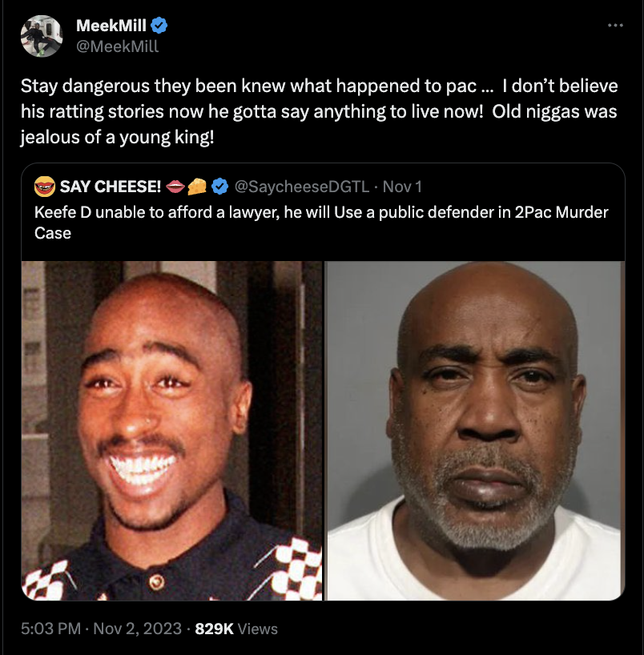Image resolution: width=644 pixels, height=655 pixels.
Task: Select the 'Stay dangerous' tweet text
Action: 320,111
